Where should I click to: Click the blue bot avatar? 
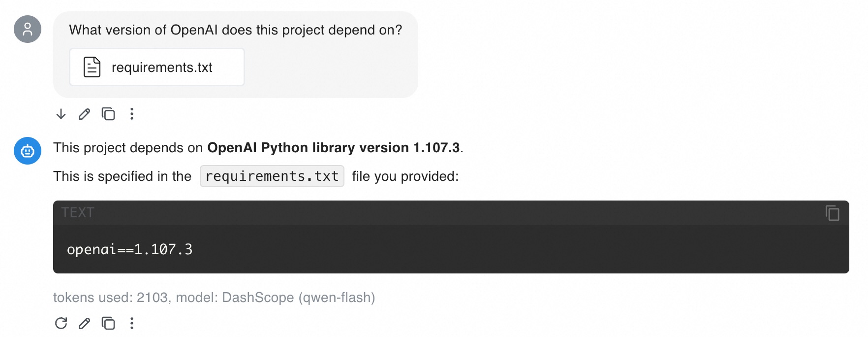(27, 151)
